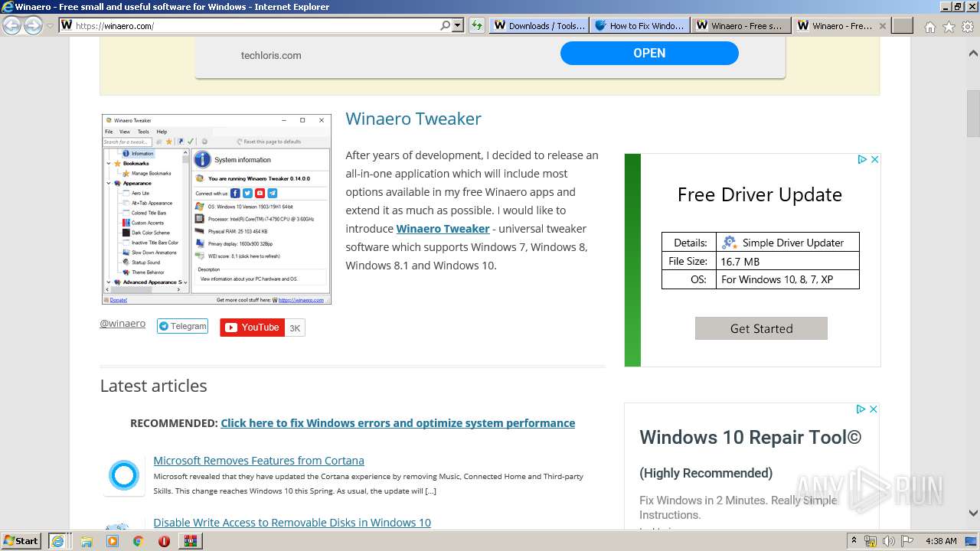Select the active 'Winaero - Fre...' tab
This screenshot has width=980, height=551.
tap(835, 25)
